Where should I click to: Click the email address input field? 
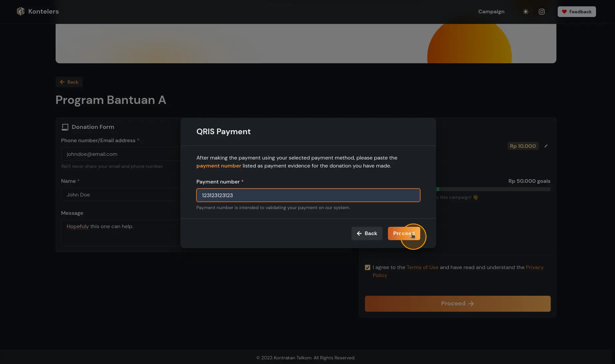click(121, 154)
